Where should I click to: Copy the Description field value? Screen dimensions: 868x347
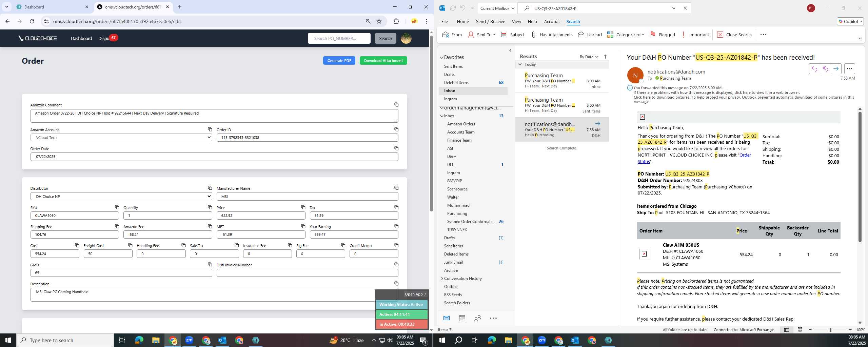point(396,284)
